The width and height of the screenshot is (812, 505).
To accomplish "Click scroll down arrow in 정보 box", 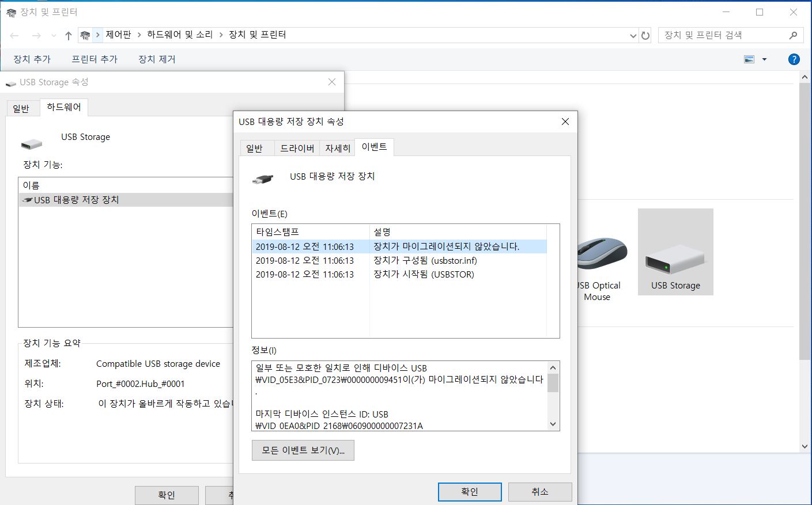I will click(x=553, y=424).
